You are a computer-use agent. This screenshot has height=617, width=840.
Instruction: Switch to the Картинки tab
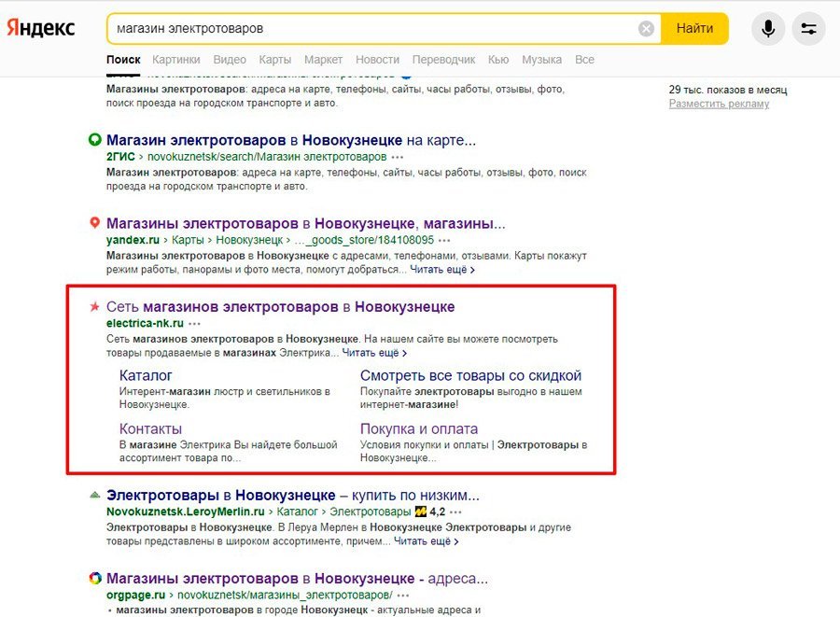pyautogui.click(x=176, y=60)
